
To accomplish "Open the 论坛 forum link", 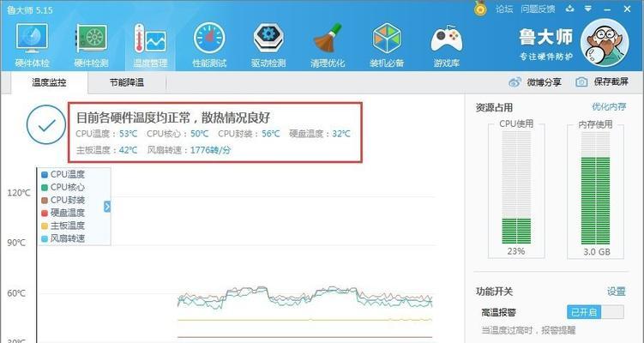I will click(x=504, y=9).
